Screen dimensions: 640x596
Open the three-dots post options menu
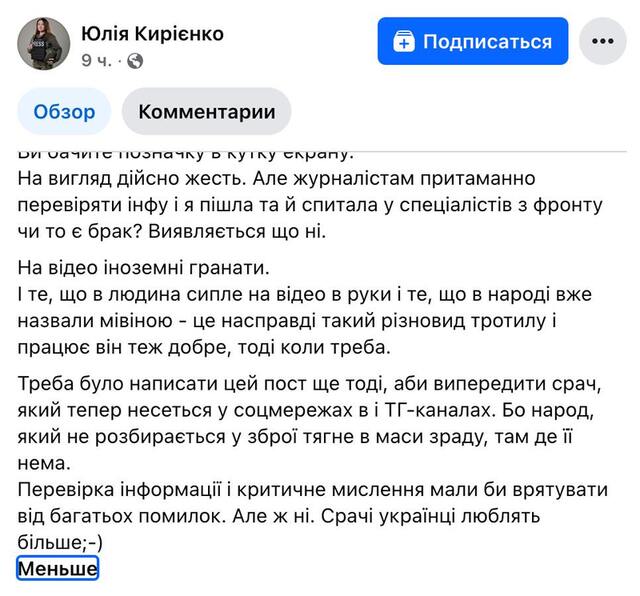click(603, 42)
